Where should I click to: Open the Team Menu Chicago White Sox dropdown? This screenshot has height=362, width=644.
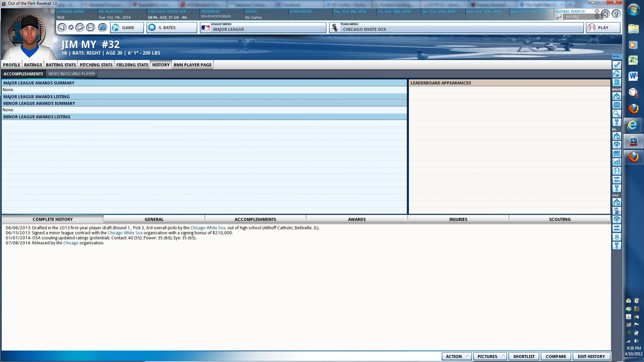click(456, 28)
